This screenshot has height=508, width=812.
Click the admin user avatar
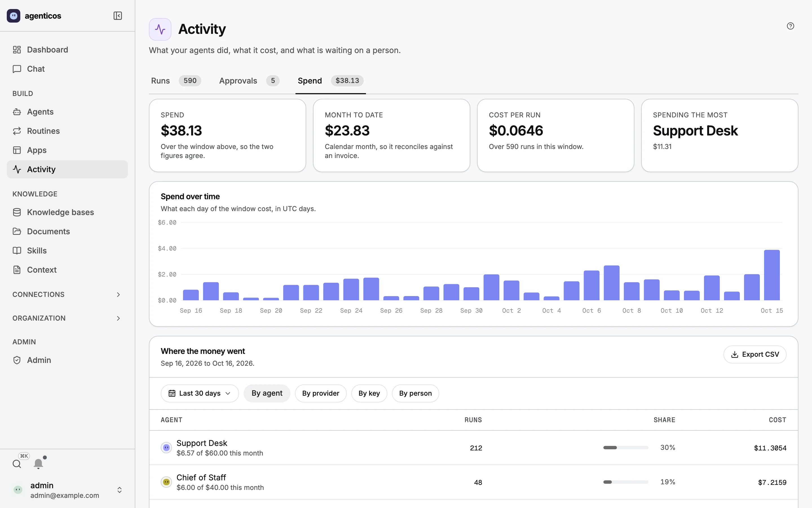(18, 490)
